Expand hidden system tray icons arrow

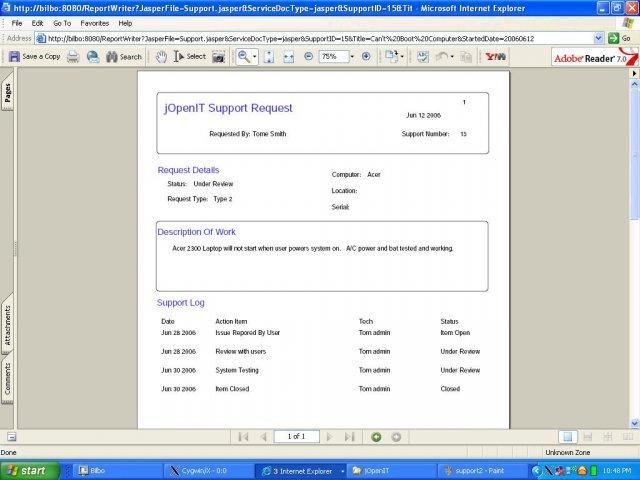coord(537,471)
